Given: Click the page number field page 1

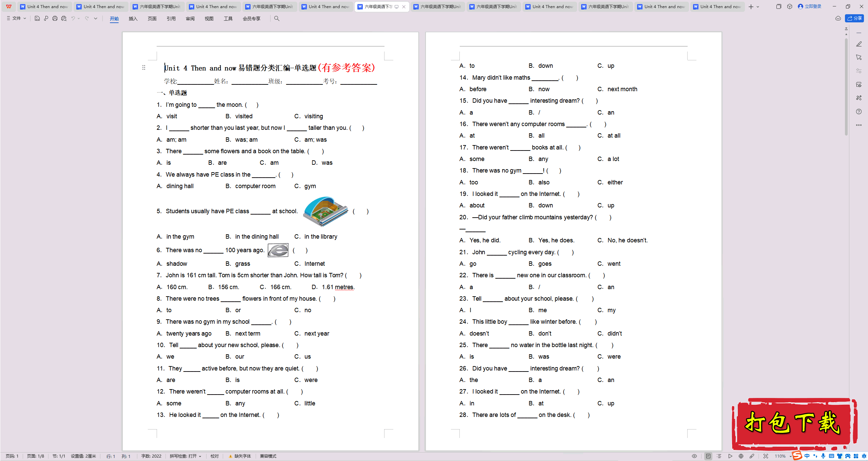Looking at the screenshot, I should click(x=17, y=455).
